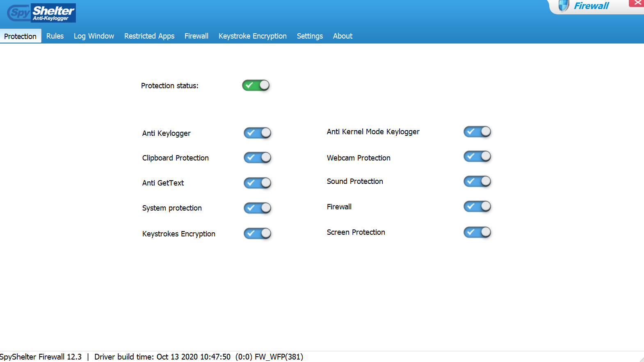The width and height of the screenshot is (644, 362).
Task: Select the Protection tab
Action: click(x=21, y=36)
